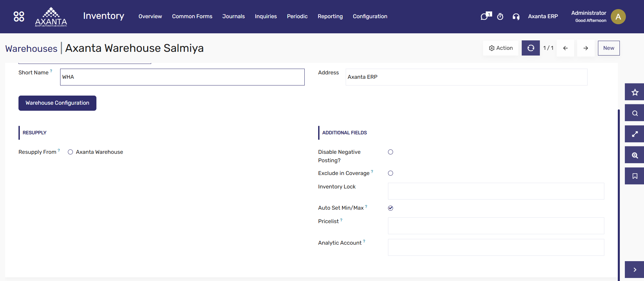The width and height of the screenshot is (644, 281).
Task: Click the bookmark sidebar icon
Action: (635, 176)
